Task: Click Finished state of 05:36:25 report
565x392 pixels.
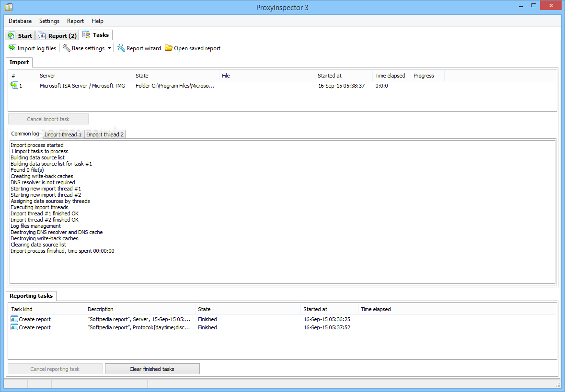Action: point(207,319)
